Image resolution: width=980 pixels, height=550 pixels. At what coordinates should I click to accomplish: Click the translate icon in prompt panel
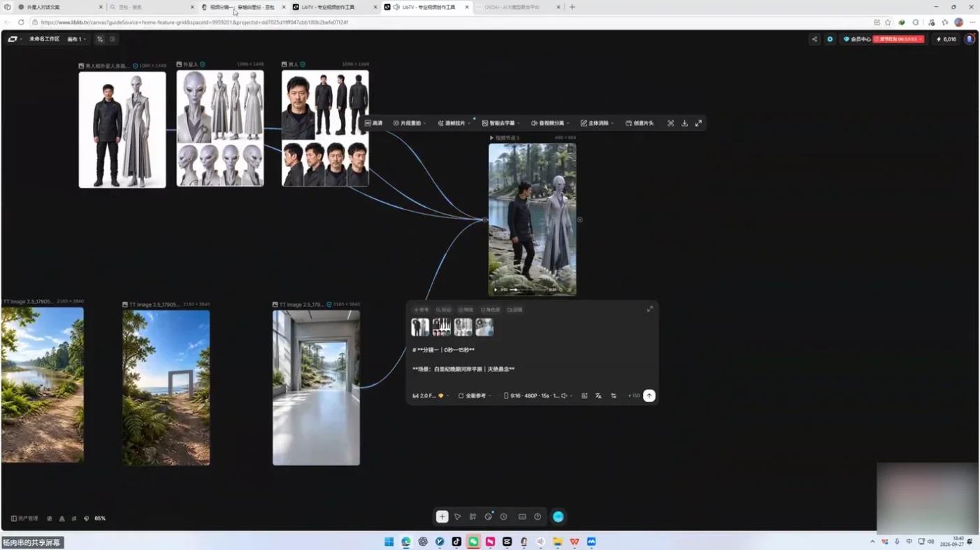[598, 396]
